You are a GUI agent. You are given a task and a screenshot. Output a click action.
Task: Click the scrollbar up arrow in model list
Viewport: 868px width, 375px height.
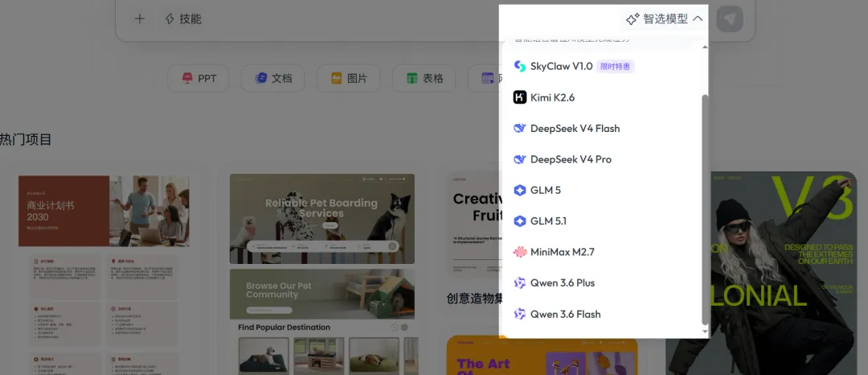pyautogui.click(x=705, y=47)
